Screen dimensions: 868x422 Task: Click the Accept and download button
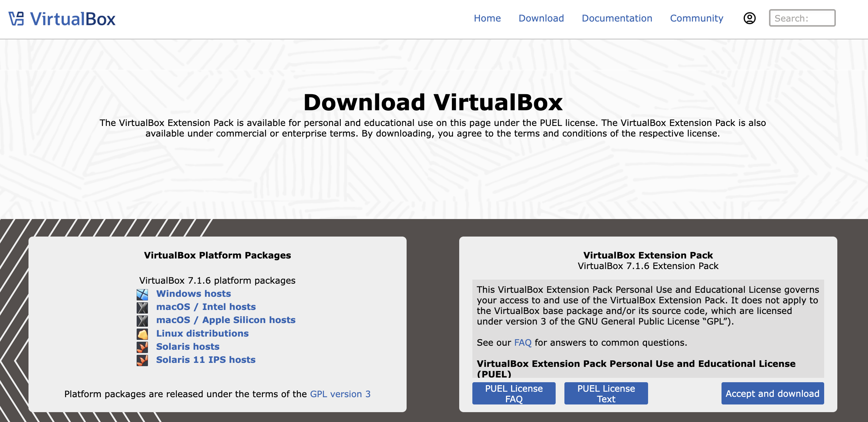coord(773,393)
